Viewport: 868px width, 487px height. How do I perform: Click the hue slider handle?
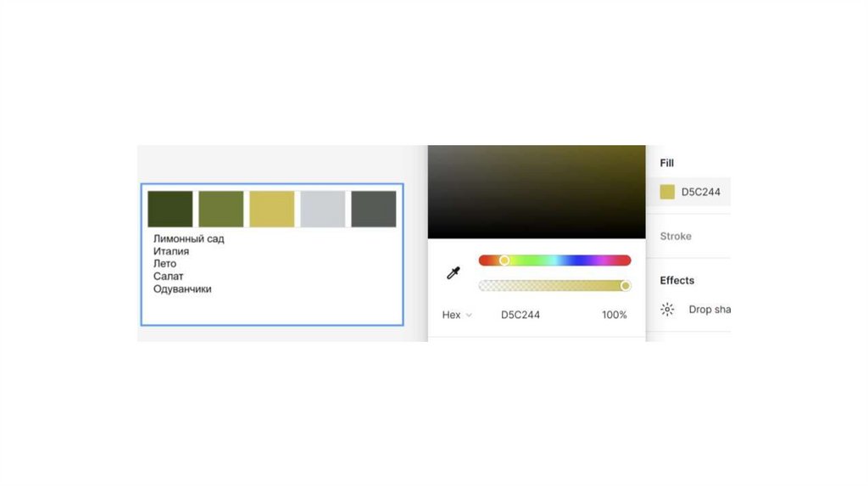click(504, 260)
